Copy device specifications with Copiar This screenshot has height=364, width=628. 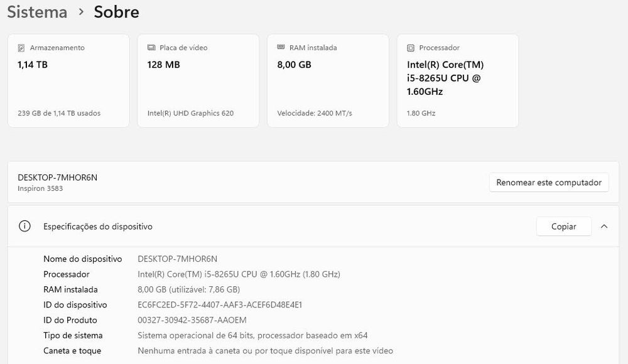pos(563,227)
